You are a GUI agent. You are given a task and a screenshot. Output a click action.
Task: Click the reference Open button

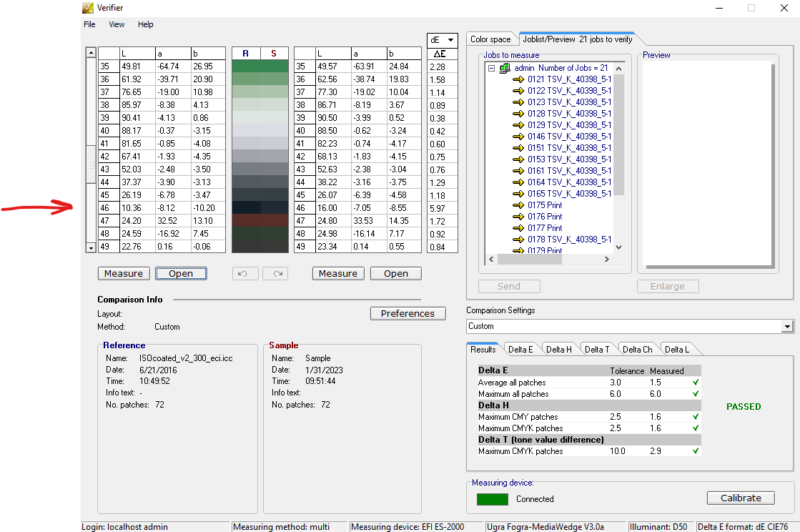pyautogui.click(x=181, y=274)
